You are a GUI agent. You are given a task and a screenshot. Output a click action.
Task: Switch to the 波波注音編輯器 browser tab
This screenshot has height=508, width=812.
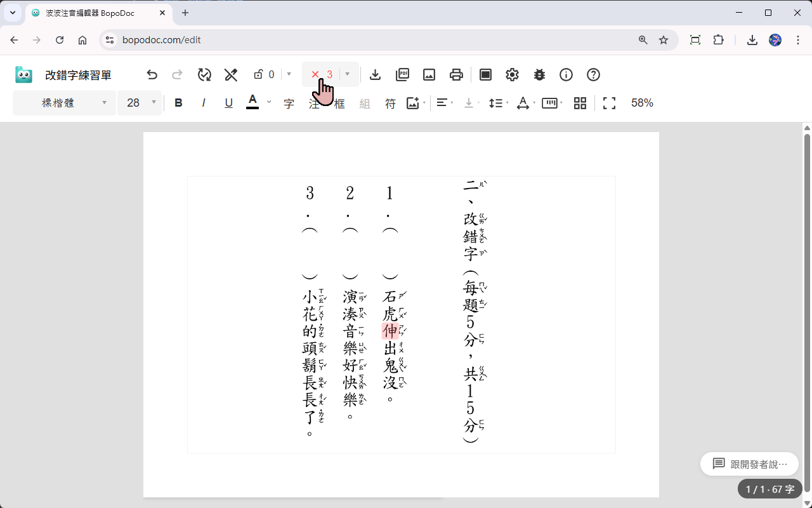[x=89, y=13]
